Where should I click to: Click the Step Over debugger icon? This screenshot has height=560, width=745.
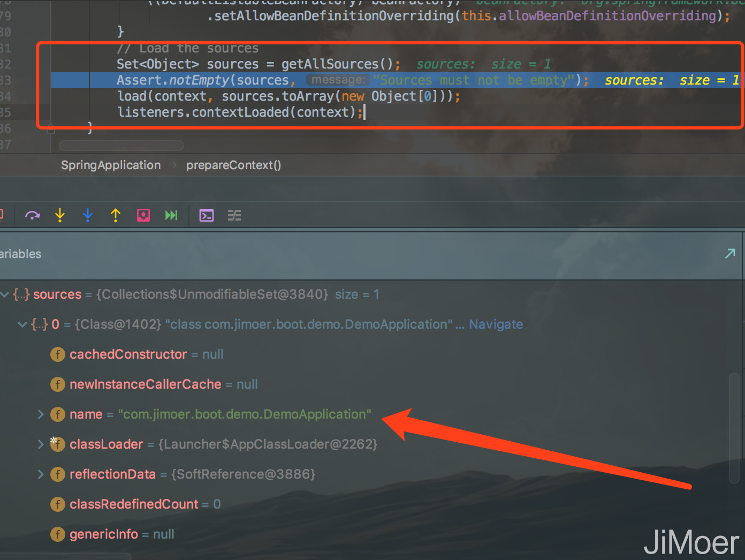(33, 215)
